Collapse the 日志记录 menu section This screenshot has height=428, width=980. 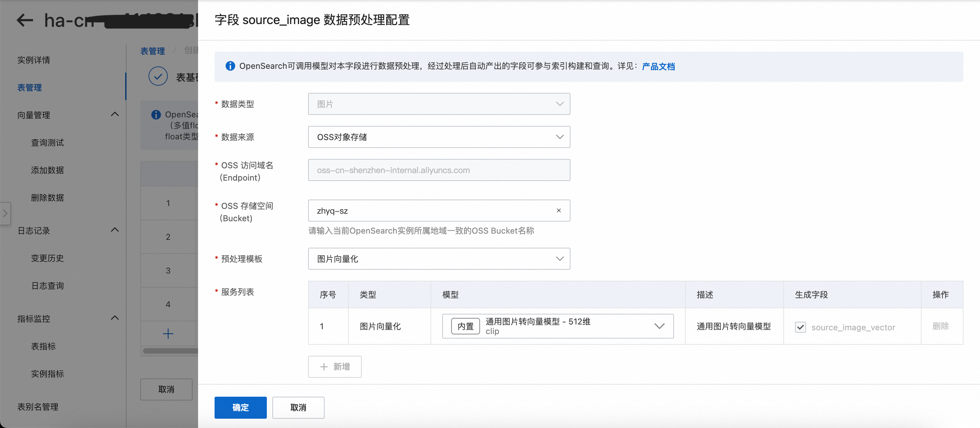(x=115, y=230)
